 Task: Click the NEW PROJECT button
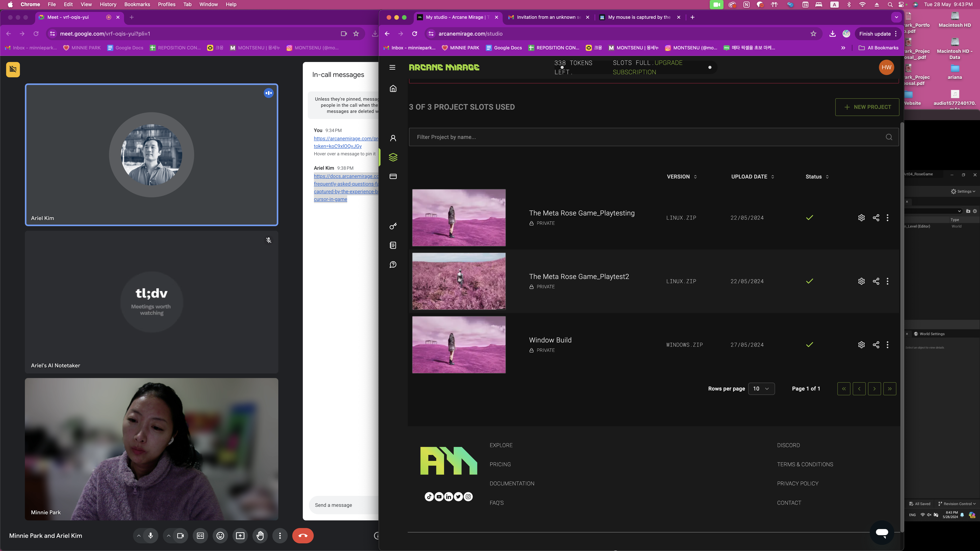[867, 107]
